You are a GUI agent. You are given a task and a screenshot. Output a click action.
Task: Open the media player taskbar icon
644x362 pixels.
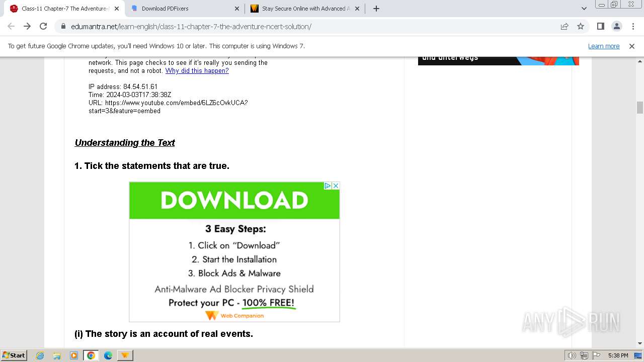(74, 355)
